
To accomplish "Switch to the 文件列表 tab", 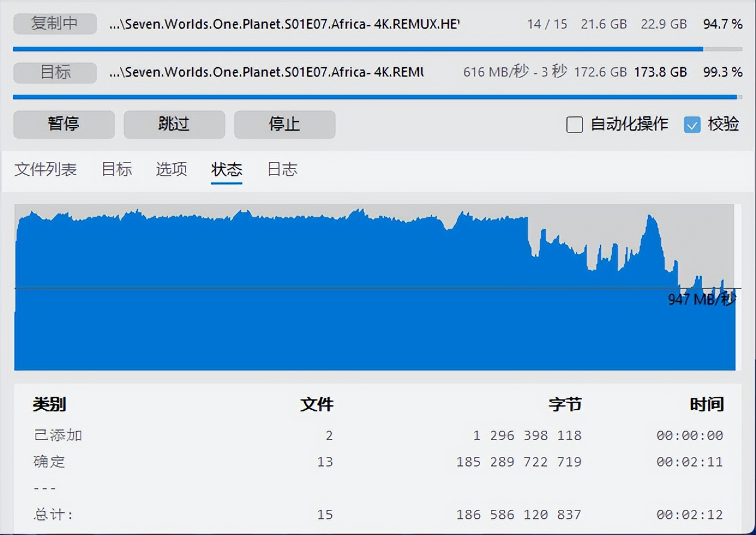I will click(46, 170).
